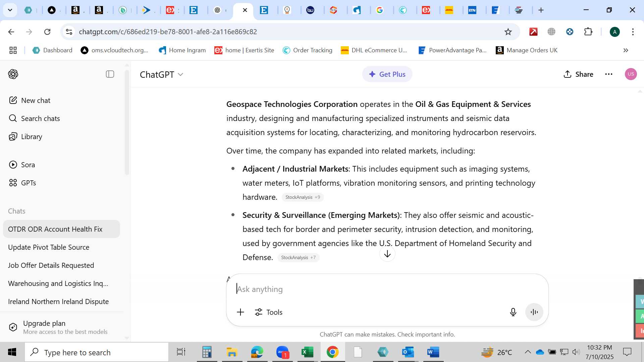Switch to the DHL browser tab
644x362 pixels.
click(x=449, y=10)
